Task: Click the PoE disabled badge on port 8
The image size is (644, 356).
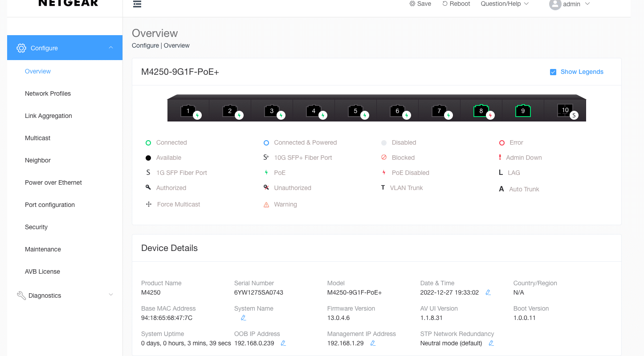Action: tap(490, 115)
